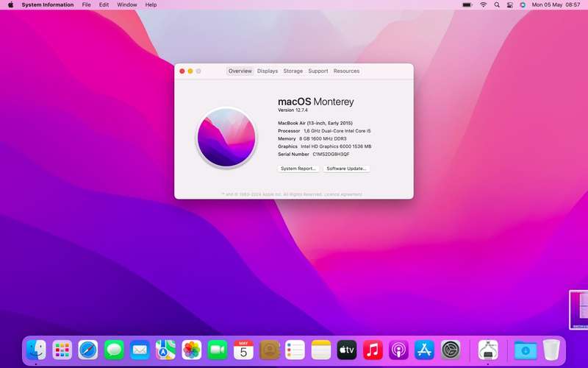588x368 pixels.
Task: Launch Maps from the dock
Action: [166, 350]
